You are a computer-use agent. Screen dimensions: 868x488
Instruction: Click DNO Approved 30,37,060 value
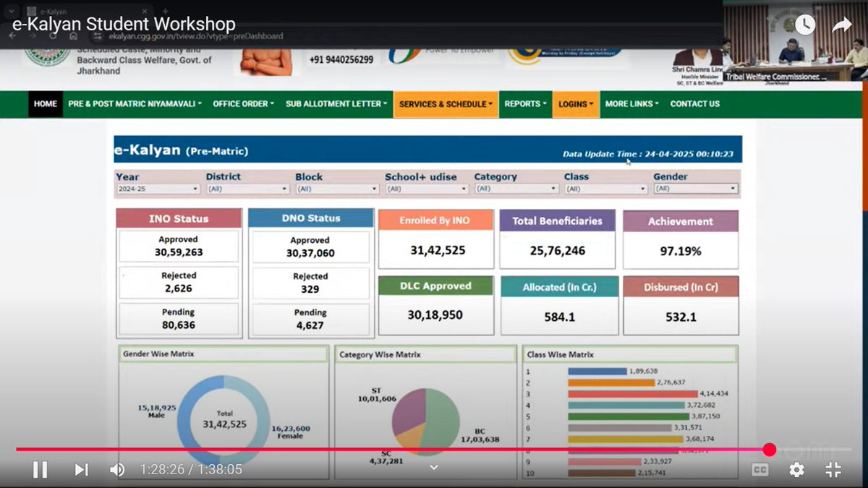pos(310,253)
